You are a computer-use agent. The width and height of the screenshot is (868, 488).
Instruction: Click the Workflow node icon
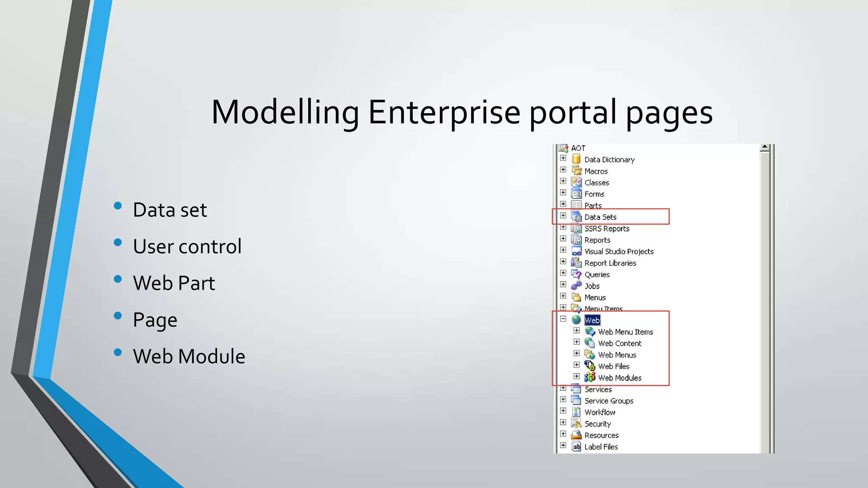pos(576,412)
